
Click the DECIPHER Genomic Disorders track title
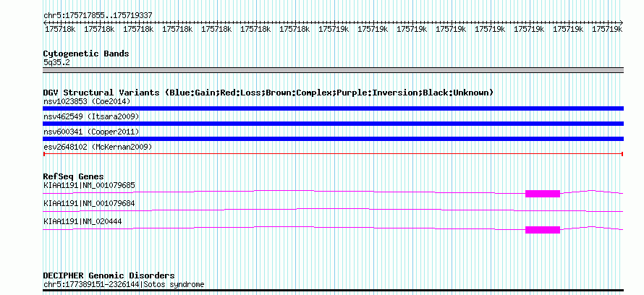109,275
